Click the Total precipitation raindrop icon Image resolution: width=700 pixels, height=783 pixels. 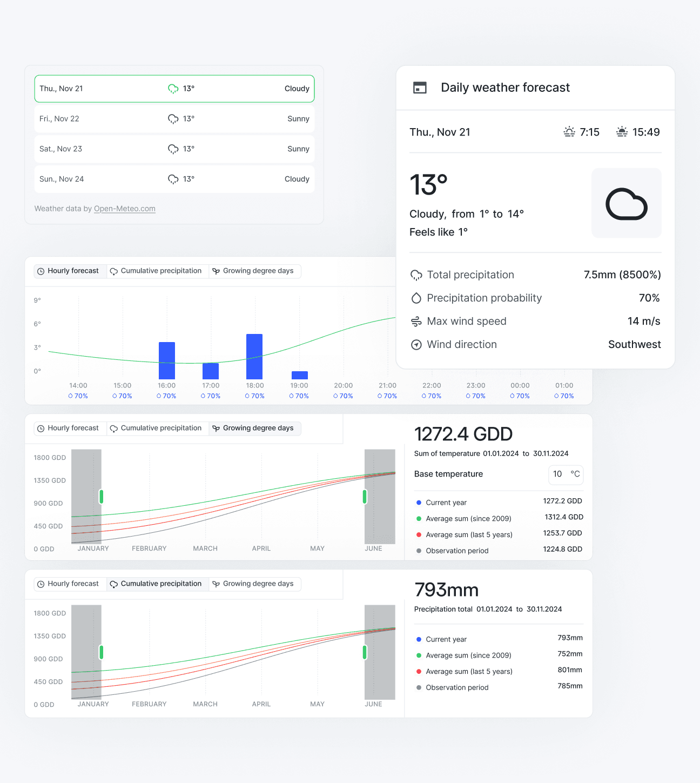[416, 275]
